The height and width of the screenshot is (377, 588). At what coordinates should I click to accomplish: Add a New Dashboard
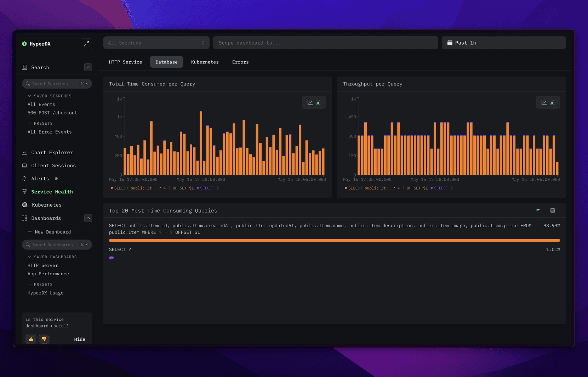coord(52,232)
